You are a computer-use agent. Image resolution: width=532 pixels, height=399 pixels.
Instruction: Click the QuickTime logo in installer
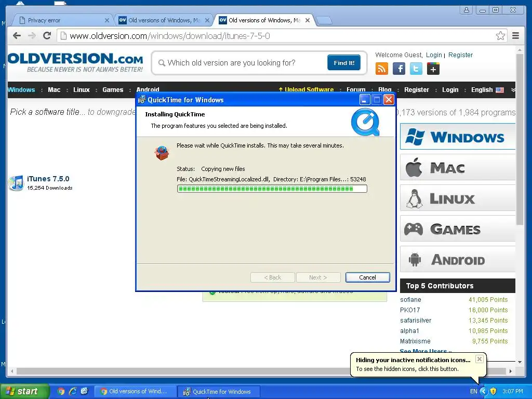tap(365, 122)
